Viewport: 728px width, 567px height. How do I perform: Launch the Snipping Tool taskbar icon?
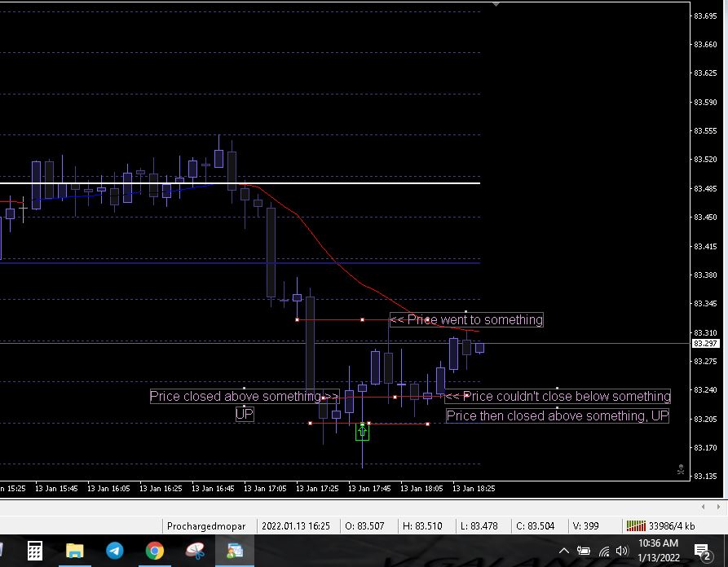click(195, 551)
